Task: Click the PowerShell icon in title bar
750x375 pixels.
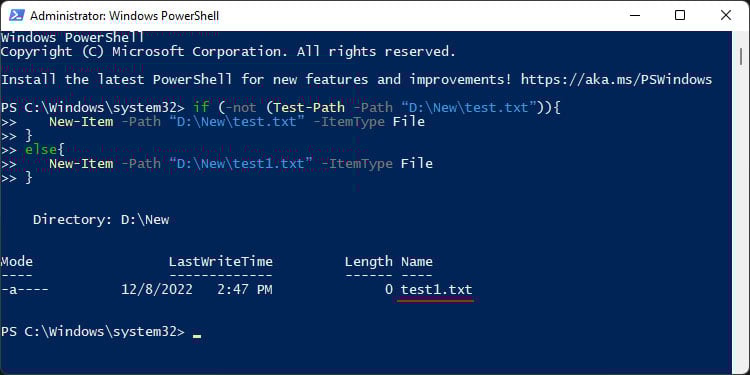Action: point(16,16)
